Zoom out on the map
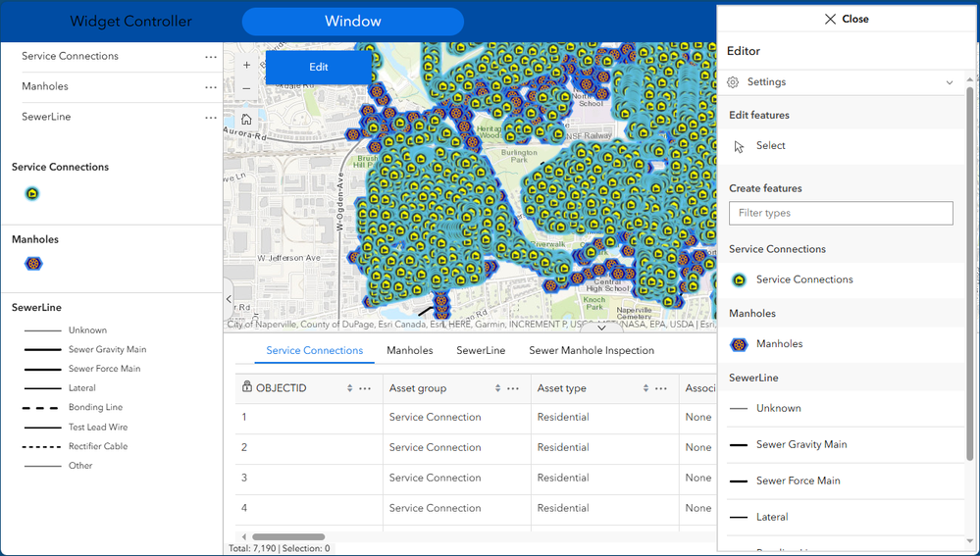This screenshot has width=980, height=556. click(246, 88)
